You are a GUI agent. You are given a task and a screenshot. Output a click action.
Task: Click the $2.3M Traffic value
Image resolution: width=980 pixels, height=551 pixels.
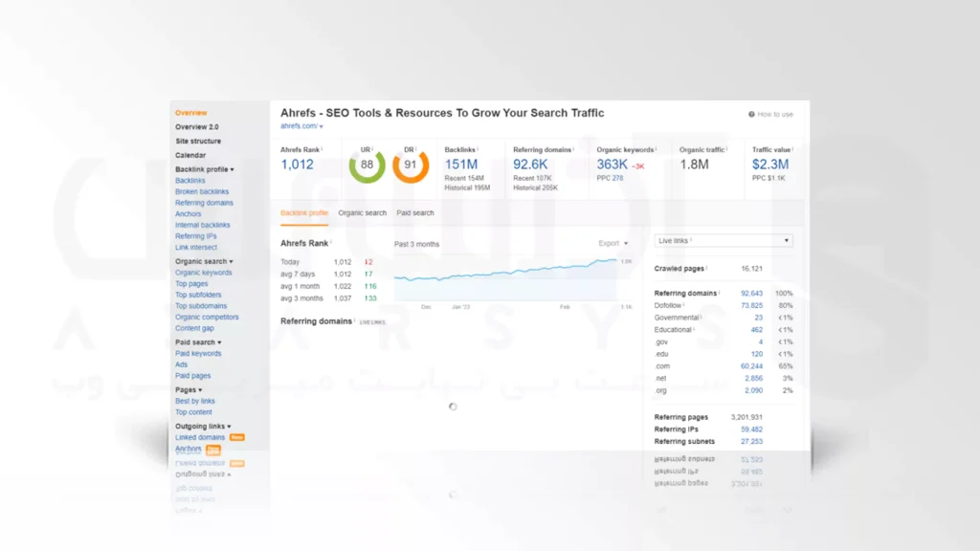click(770, 165)
